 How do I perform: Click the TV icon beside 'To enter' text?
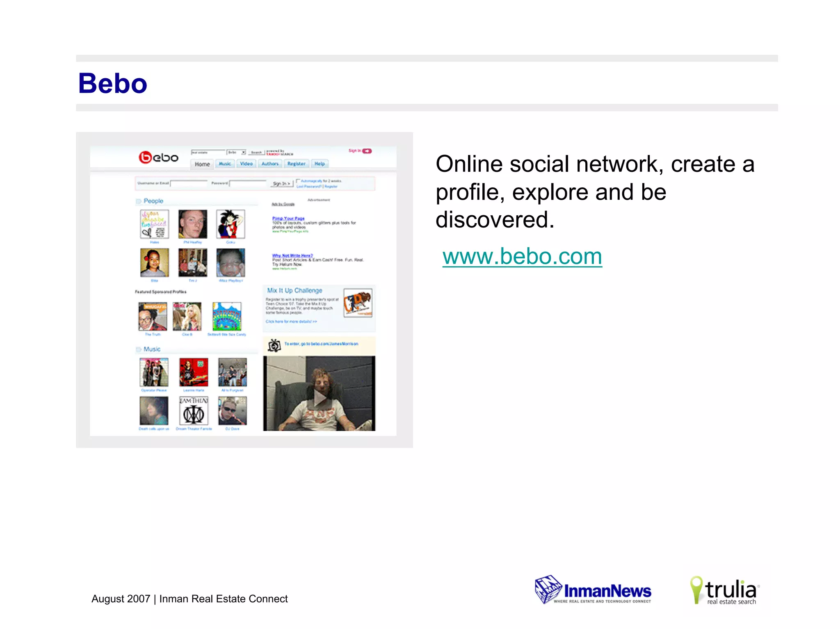tap(274, 345)
